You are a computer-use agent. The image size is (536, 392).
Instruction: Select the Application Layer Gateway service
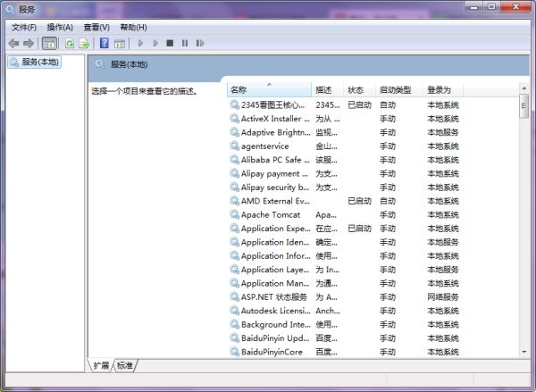[345, 270]
